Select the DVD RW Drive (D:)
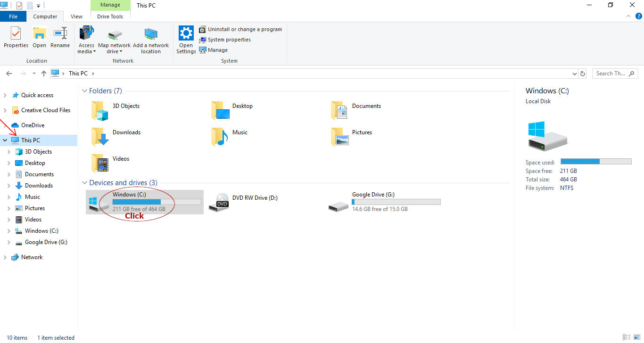 243,202
